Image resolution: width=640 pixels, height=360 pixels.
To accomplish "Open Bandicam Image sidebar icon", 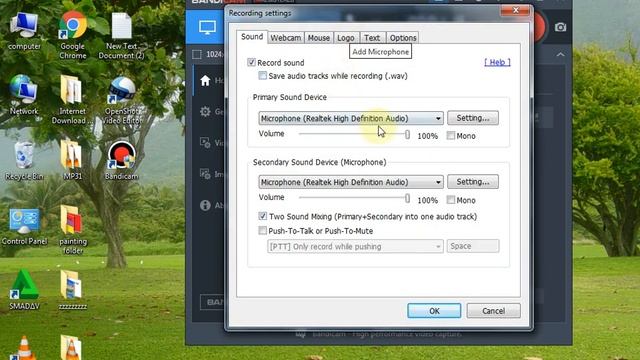I will (205, 173).
